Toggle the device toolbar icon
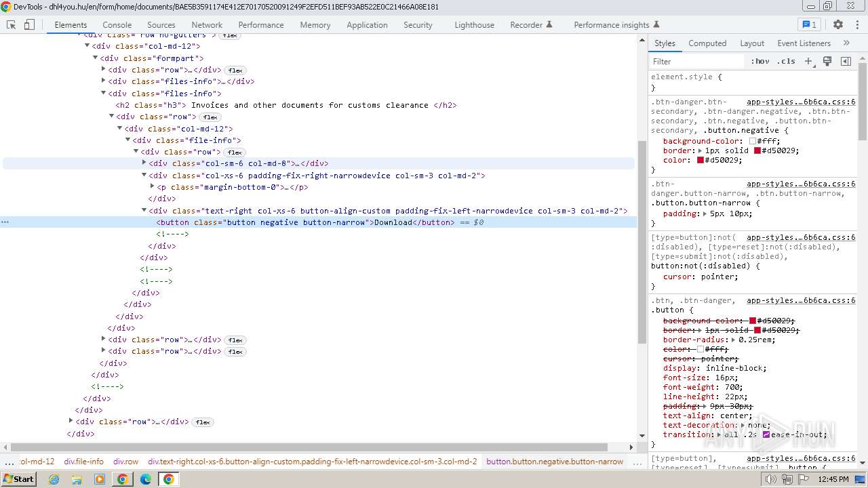Image resolution: width=868 pixels, height=488 pixels. point(29,24)
